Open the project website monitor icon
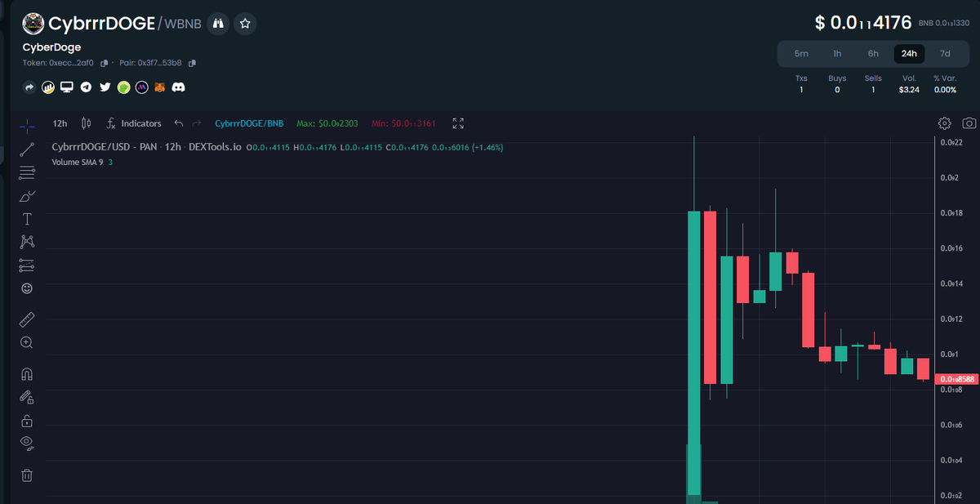The image size is (980, 504). 67,87
